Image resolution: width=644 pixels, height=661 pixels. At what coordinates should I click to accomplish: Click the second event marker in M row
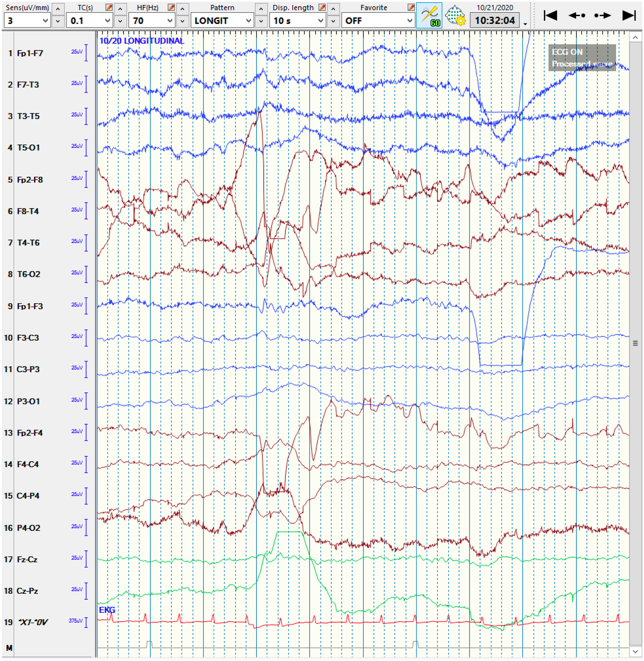pyautogui.click(x=415, y=644)
